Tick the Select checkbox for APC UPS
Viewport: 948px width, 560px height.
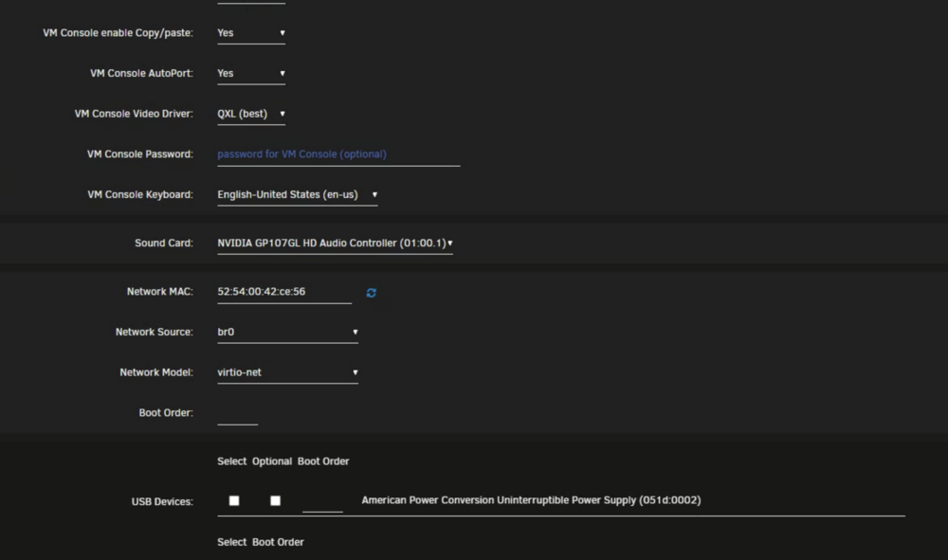[x=234, y=500]
